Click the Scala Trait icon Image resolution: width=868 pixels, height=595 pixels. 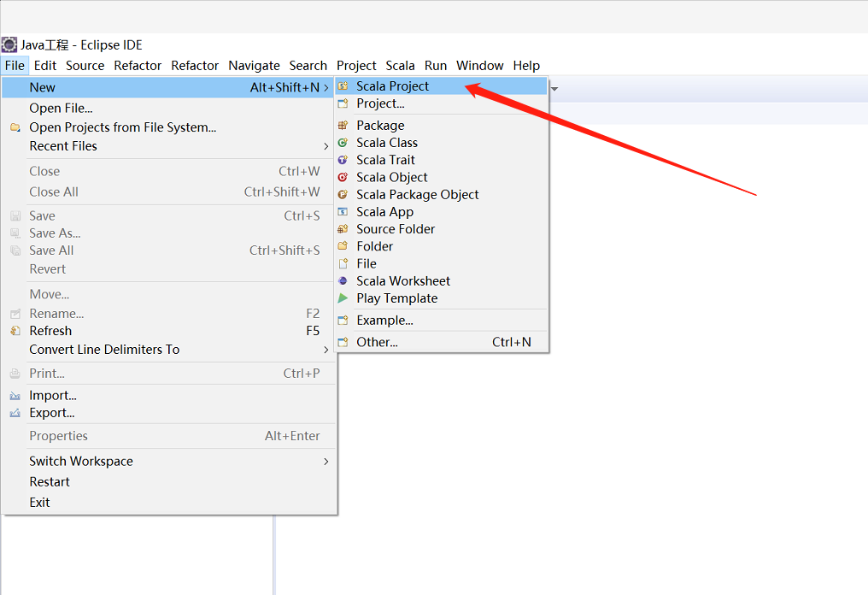tap(343, 160)
